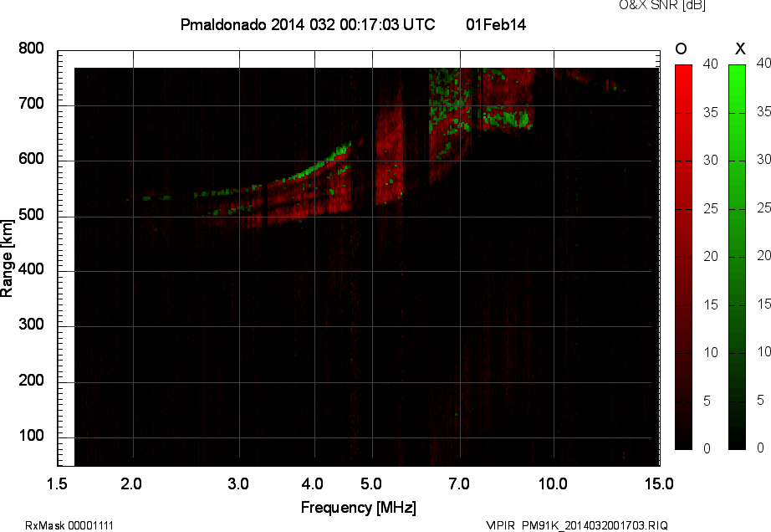Click the 0 tick on the O color bar

click(x=707, y=448)
